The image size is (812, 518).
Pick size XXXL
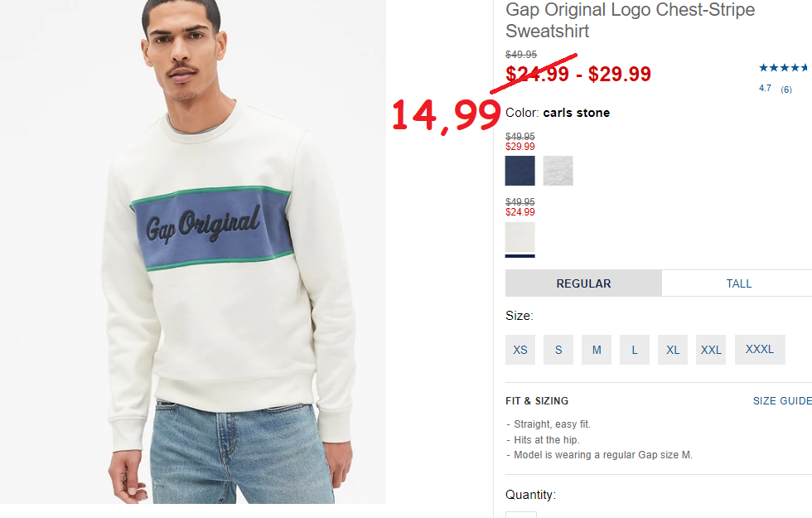click(760, 350)
